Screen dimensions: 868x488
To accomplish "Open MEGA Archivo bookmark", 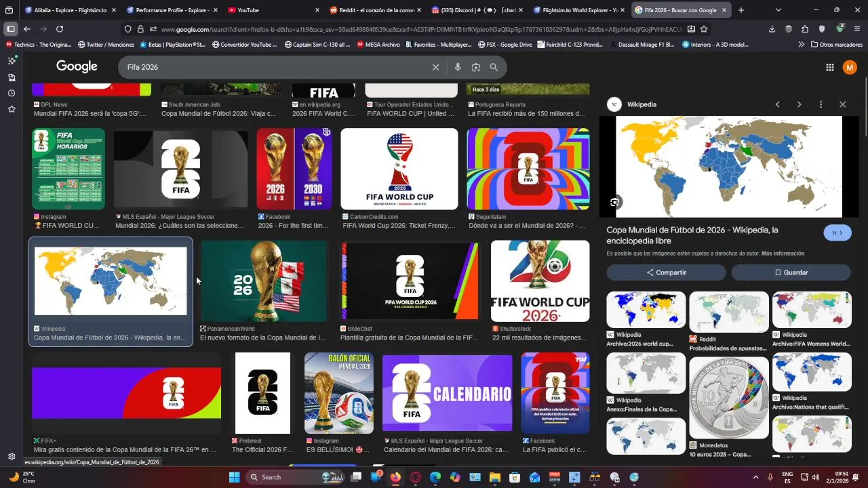I will tap(377, 45).
